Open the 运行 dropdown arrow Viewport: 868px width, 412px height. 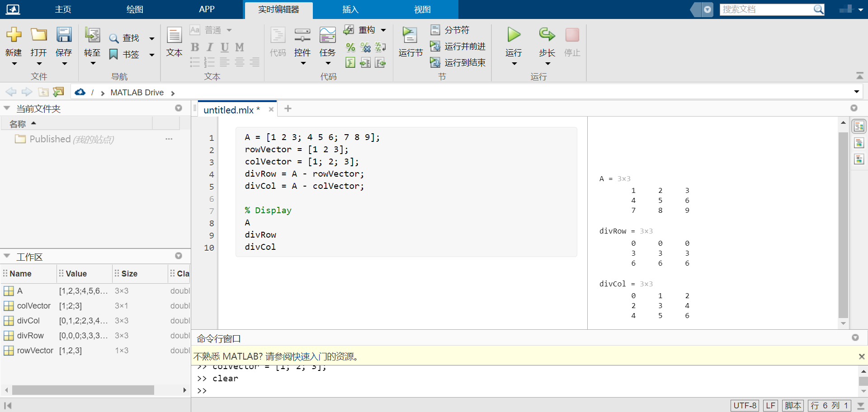[514, 64]
